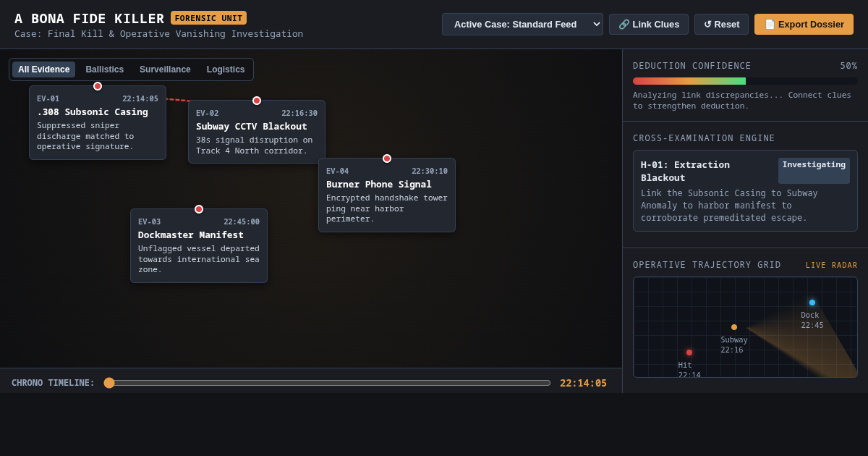Switch to the Logistics tab
Image resolution: width=868 pixels, height=456 pixels.
[226, 69]
